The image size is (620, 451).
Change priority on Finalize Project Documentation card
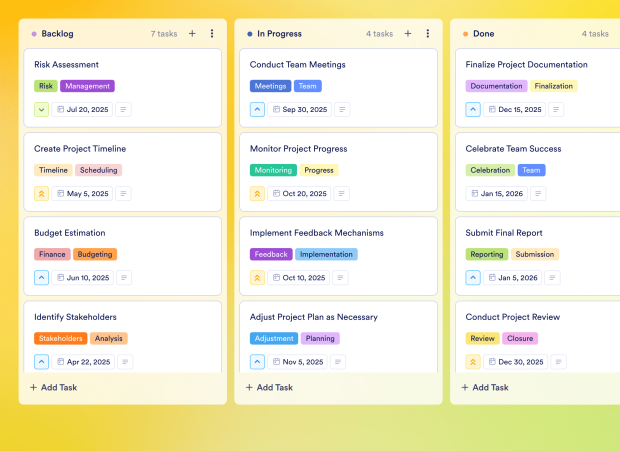tap(473, 109)
